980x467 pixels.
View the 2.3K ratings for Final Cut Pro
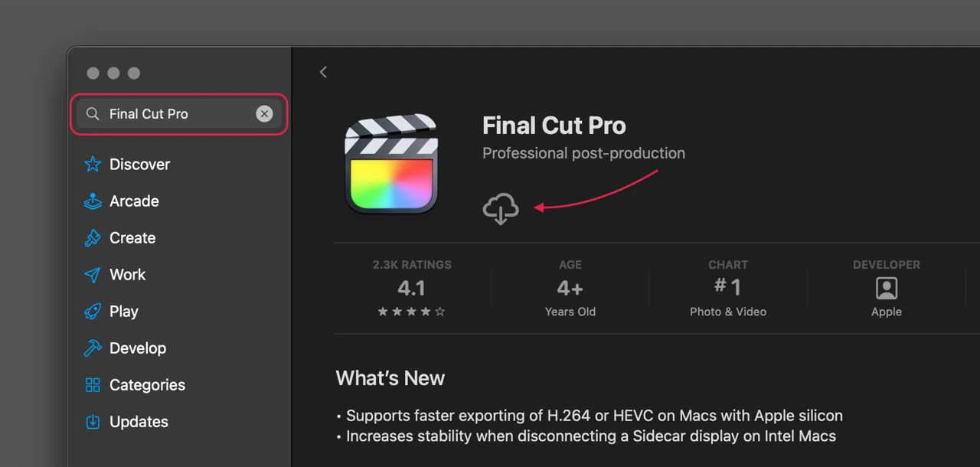pos(411,287)
